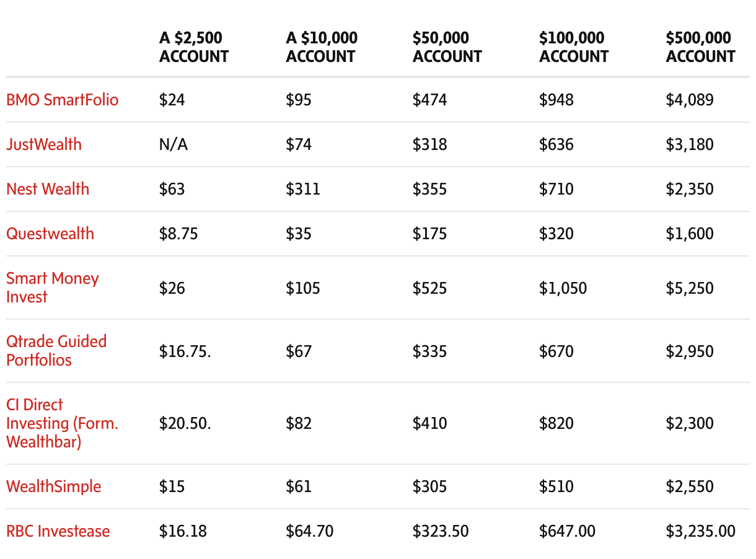
Task: Open the BMO SmartFolio link
Action: point(62,100)
